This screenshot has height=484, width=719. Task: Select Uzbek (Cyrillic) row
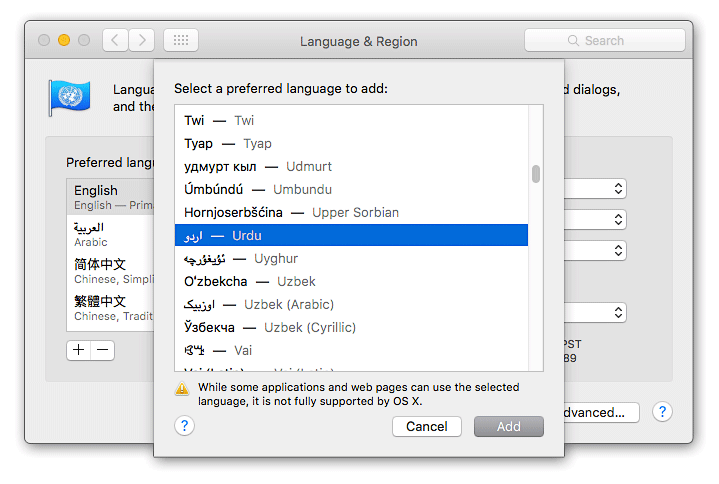click(351, 327)
